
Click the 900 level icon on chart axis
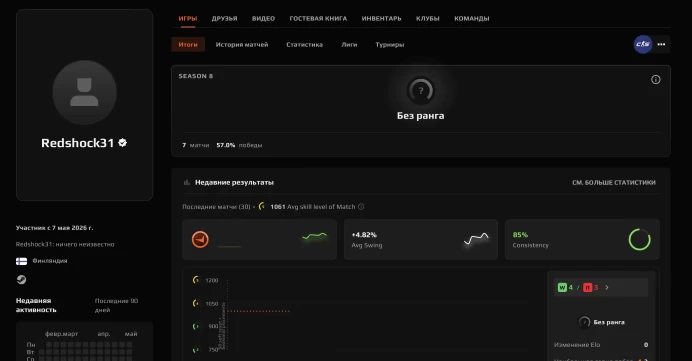click(196, 326)
